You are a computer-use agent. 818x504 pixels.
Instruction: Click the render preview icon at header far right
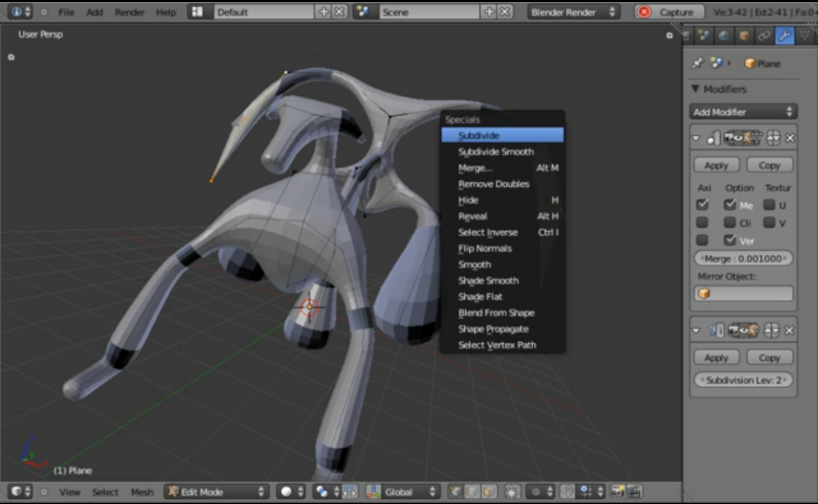click(x=631, y=492)
